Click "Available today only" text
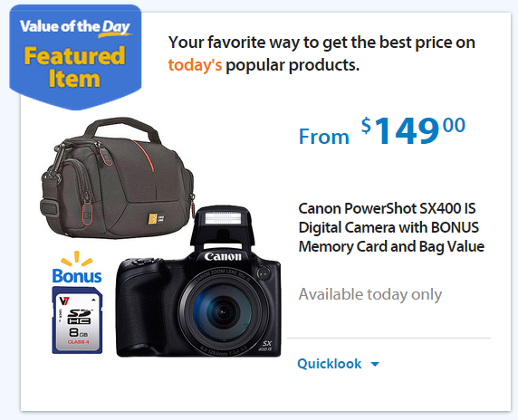This screenshot has width=518, height=420. [x=370, y=294]
